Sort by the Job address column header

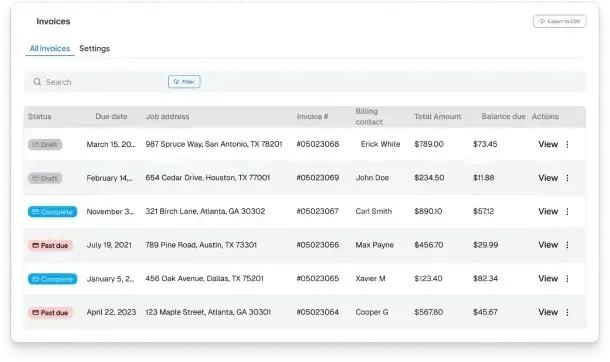click(167, 117)
